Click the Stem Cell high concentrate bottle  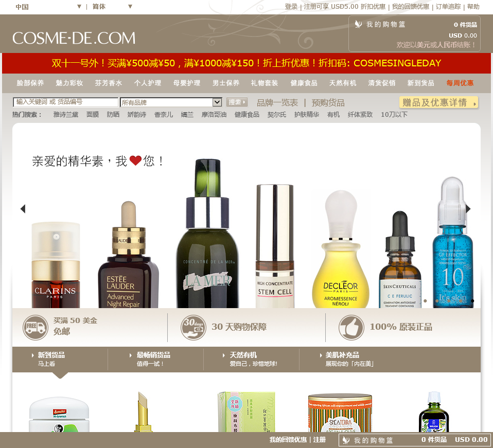[275, 246]
